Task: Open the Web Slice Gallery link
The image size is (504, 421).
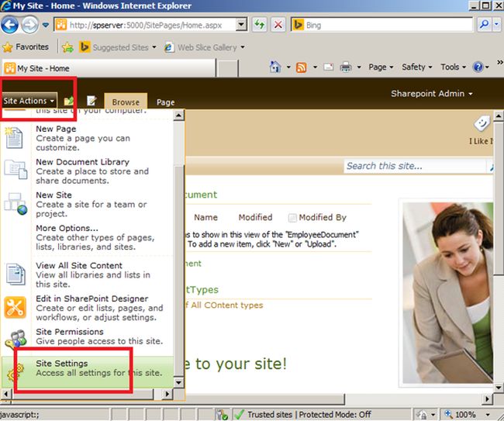Action: [205, 47]
